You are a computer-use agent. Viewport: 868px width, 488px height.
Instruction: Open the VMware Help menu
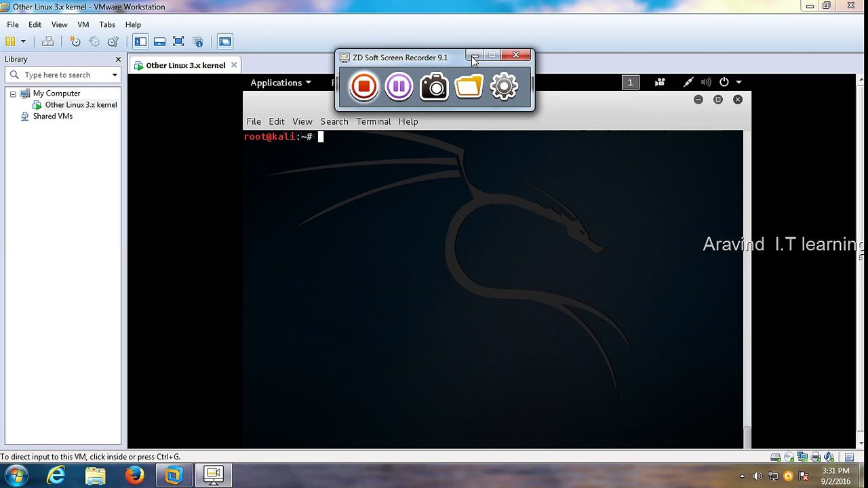click(133, 24)
